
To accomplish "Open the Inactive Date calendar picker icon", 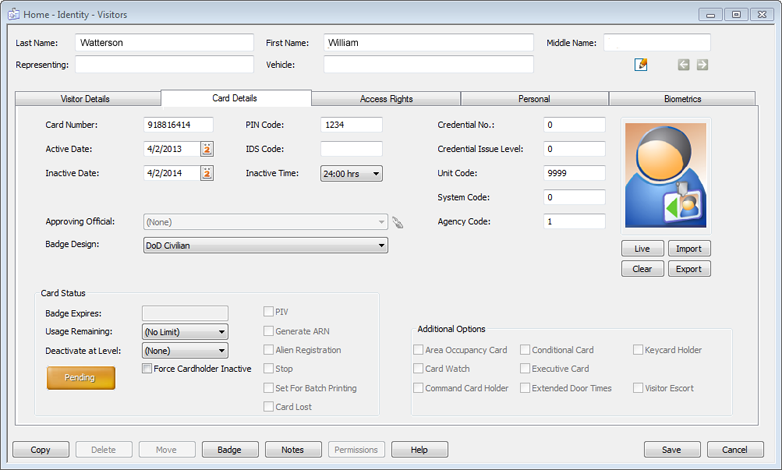I will [x=207, y=173].
